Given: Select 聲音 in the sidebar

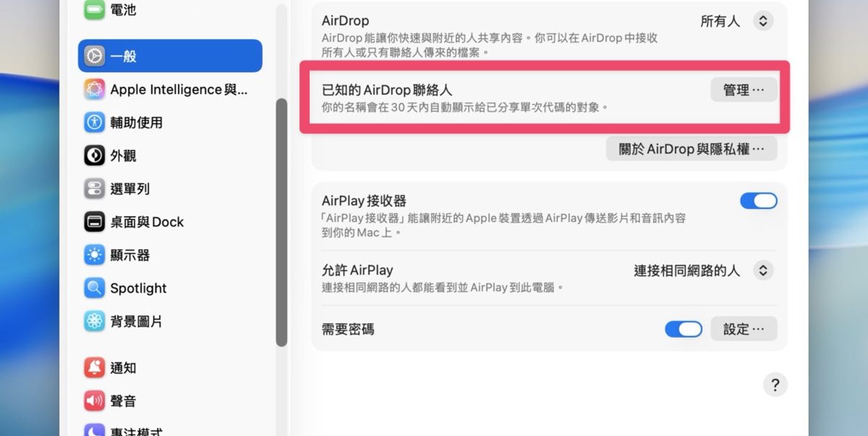Looking at the screenshot, I should [123, 401].
